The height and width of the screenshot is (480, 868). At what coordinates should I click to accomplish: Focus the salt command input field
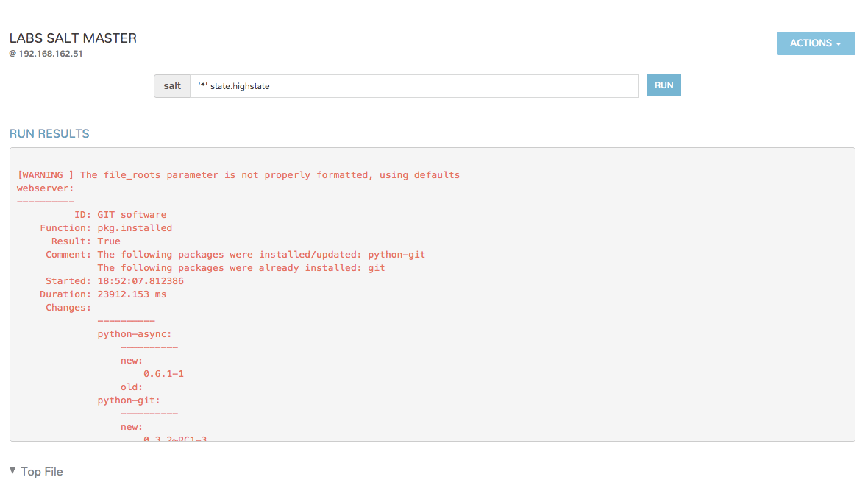[413, 86]
